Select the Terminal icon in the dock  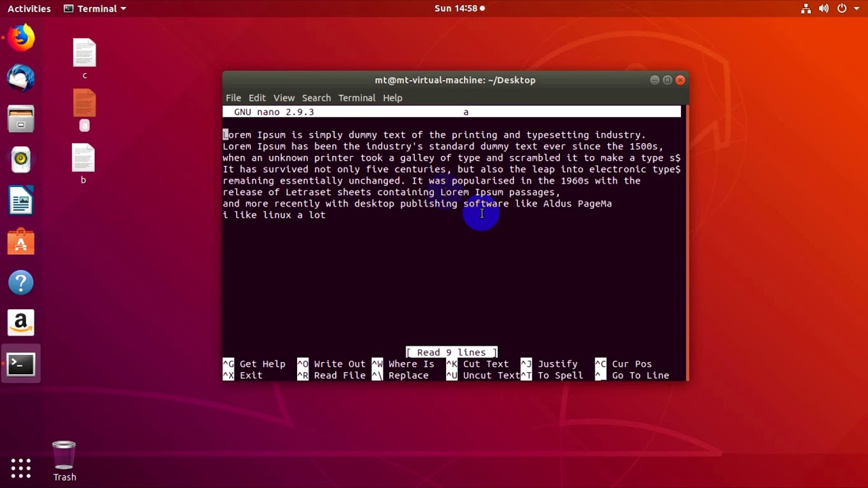[x=21, y=364]
